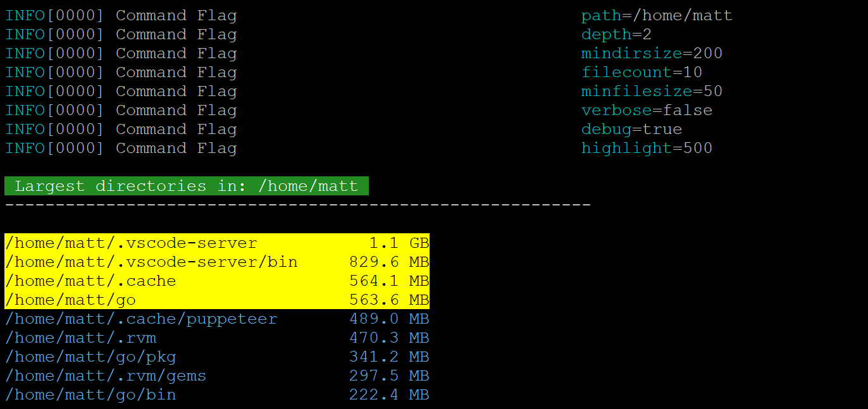
Task: Click the path=/home/matt flag text
Action: (x=657, y=15)
